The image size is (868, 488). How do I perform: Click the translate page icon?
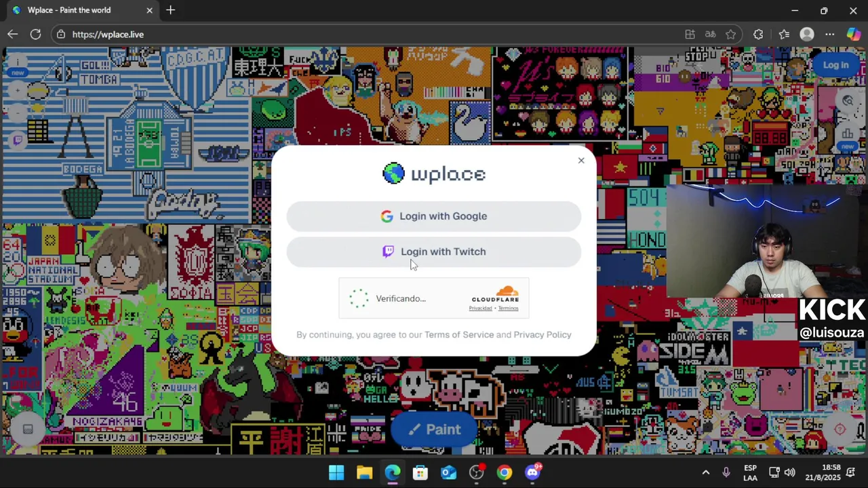pos(710,34)
